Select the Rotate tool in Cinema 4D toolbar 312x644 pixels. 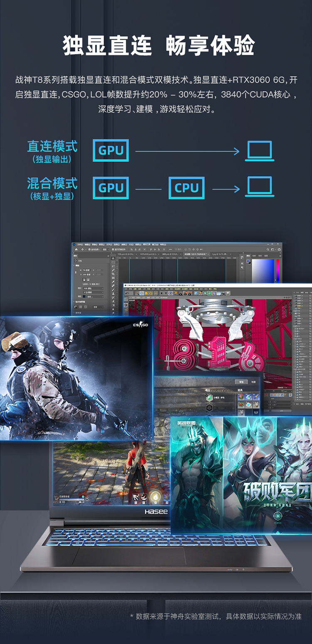(x=151, y=293)
